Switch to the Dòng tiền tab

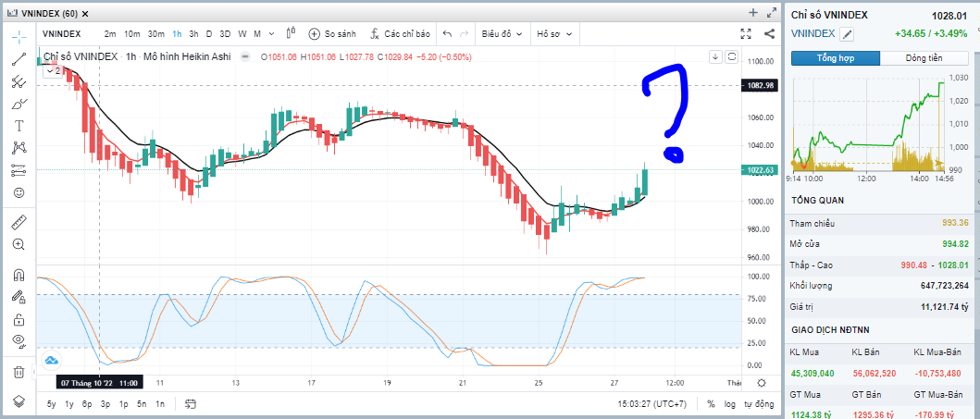tap(924, 58)
